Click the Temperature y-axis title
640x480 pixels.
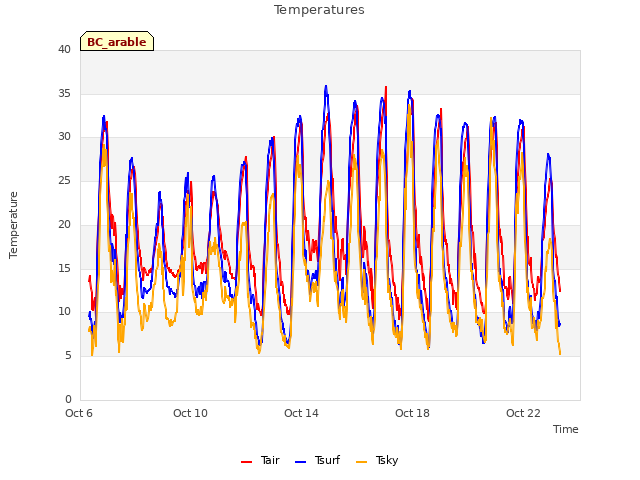(13, 225)
